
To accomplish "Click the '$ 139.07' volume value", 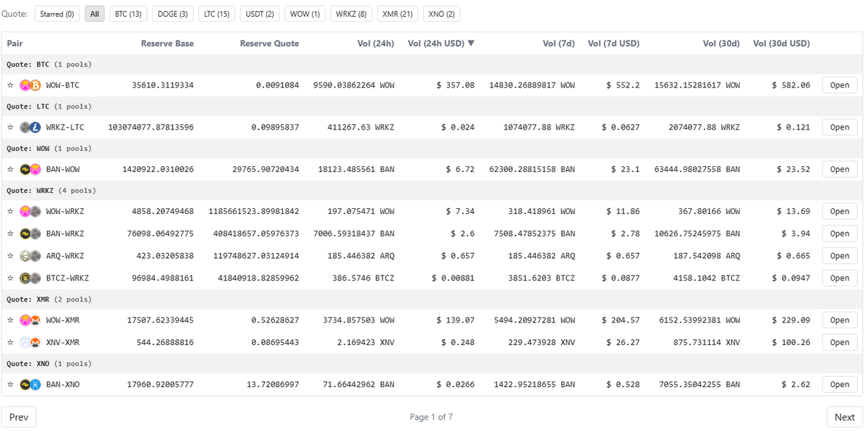I will pyautogui.click(x=456, y=320).
